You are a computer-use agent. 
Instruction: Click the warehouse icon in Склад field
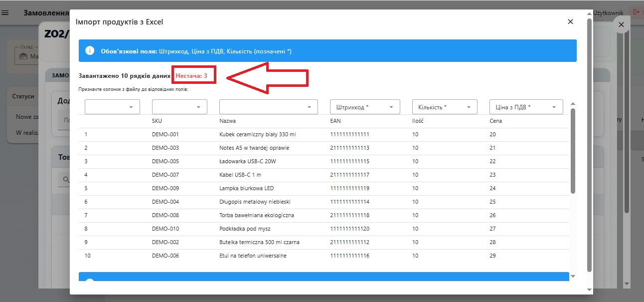point(23,56)
